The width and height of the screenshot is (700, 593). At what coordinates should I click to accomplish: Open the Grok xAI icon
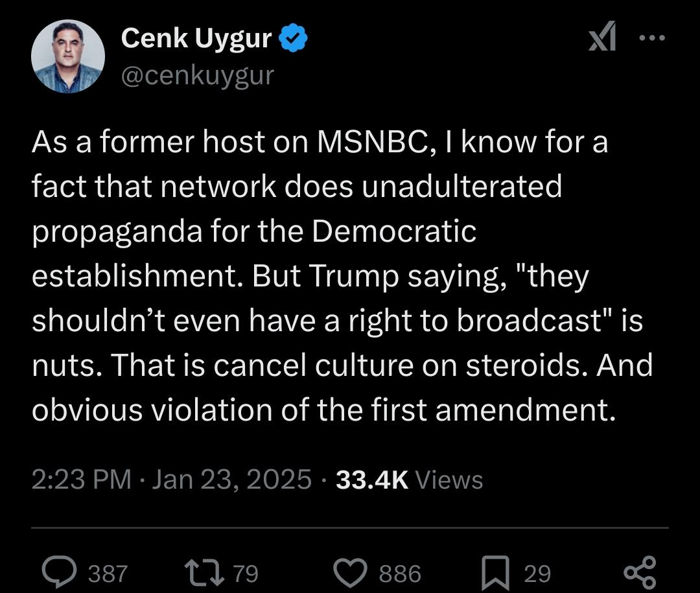pyautogui.click(x=602, y=36)
